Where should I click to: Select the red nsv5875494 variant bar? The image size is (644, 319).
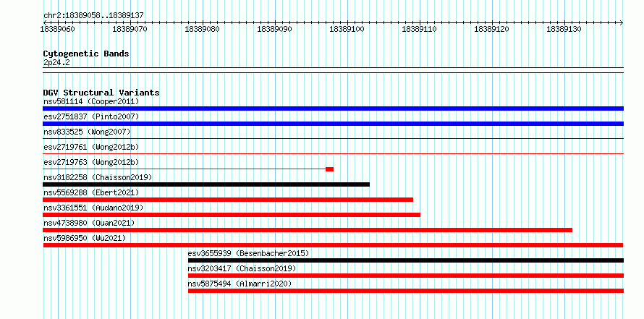[x=406, y=291]
